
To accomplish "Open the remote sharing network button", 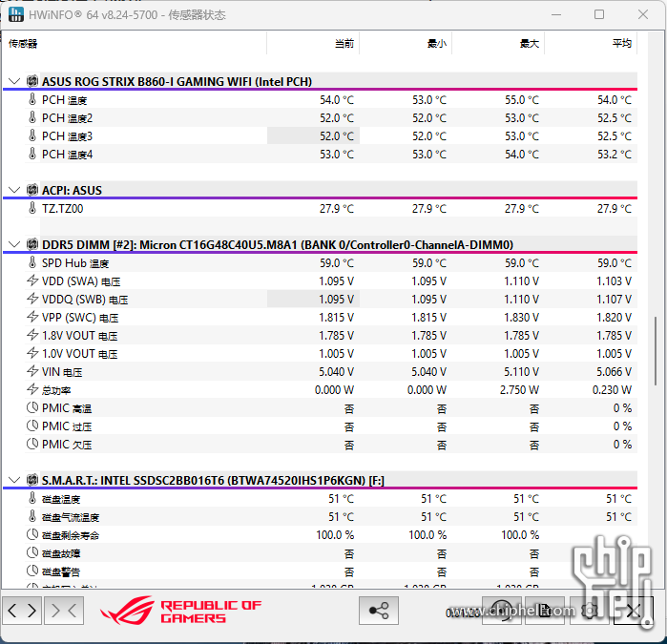I will (x=379, y=611).
